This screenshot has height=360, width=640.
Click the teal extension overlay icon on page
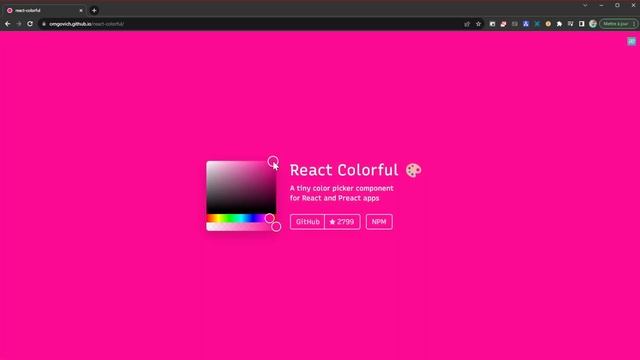(x=631, y=41)
